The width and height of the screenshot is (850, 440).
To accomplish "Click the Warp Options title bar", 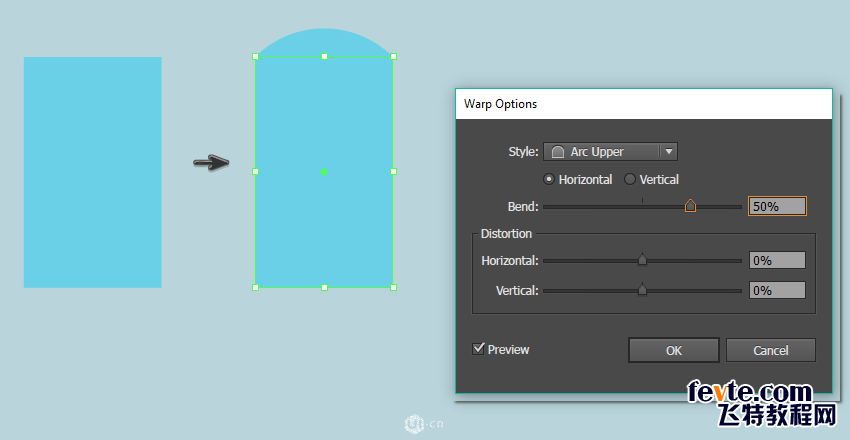I will point(644,104).
